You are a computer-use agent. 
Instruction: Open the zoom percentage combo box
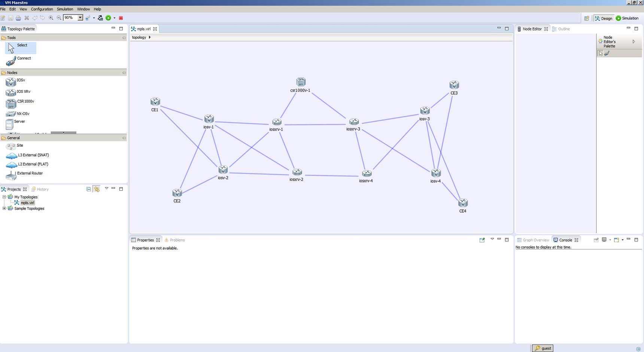tap(73, 18)
